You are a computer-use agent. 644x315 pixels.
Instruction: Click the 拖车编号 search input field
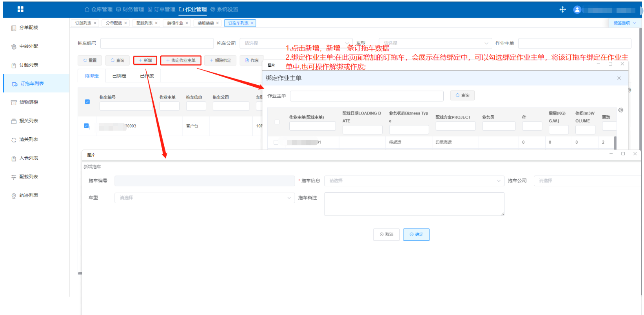pos(157,43)
